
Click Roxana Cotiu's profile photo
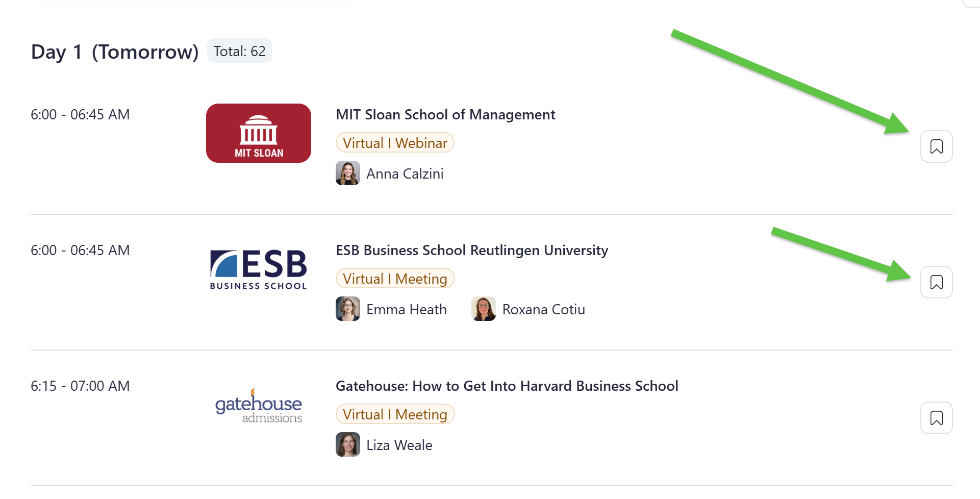coord(484,309)
